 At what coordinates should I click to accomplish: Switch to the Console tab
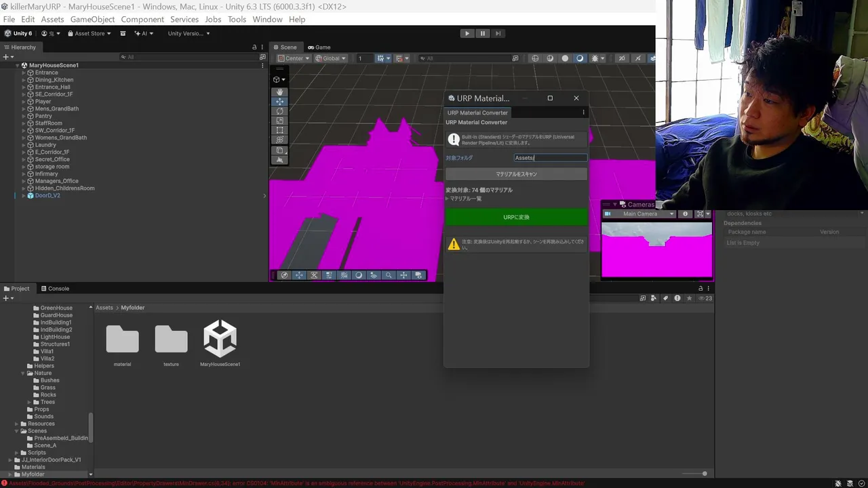click(54, 288)
